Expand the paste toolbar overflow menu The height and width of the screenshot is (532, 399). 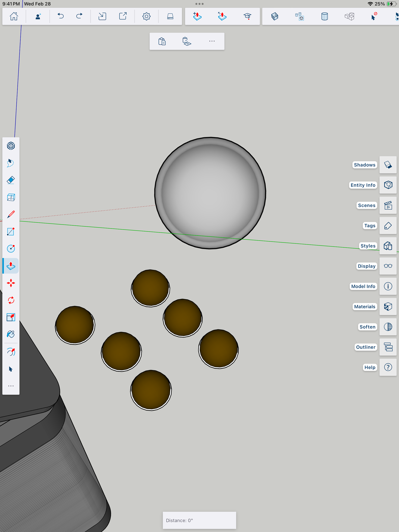click(212, 41)
